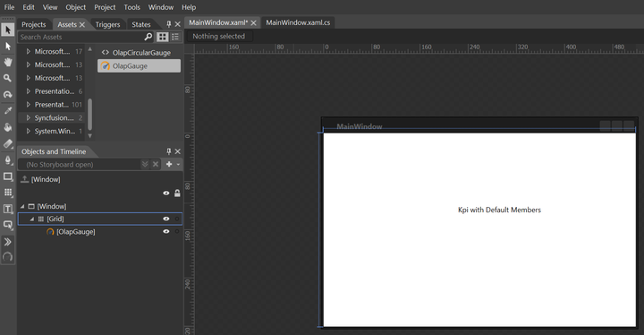Switch to the States tab
The width and height of the screenshot is (644, 335).
point(141,24)
